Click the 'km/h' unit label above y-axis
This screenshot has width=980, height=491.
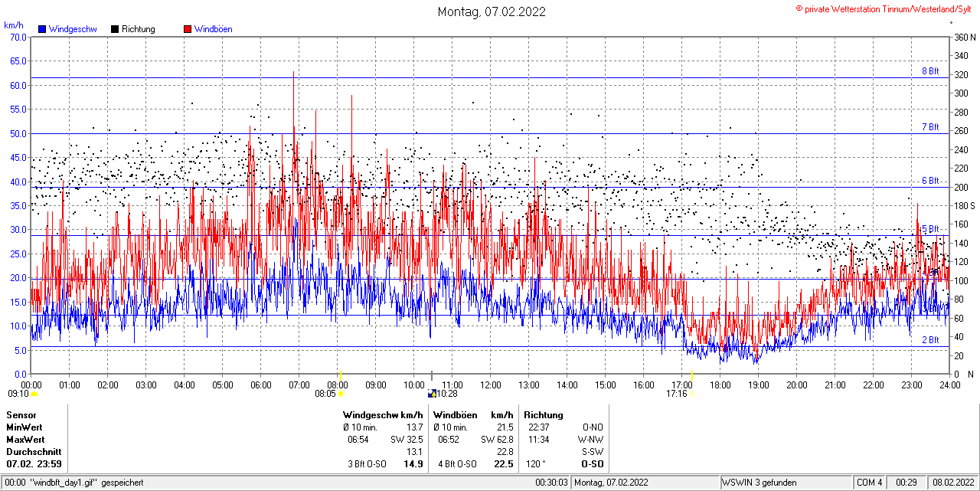13,25
